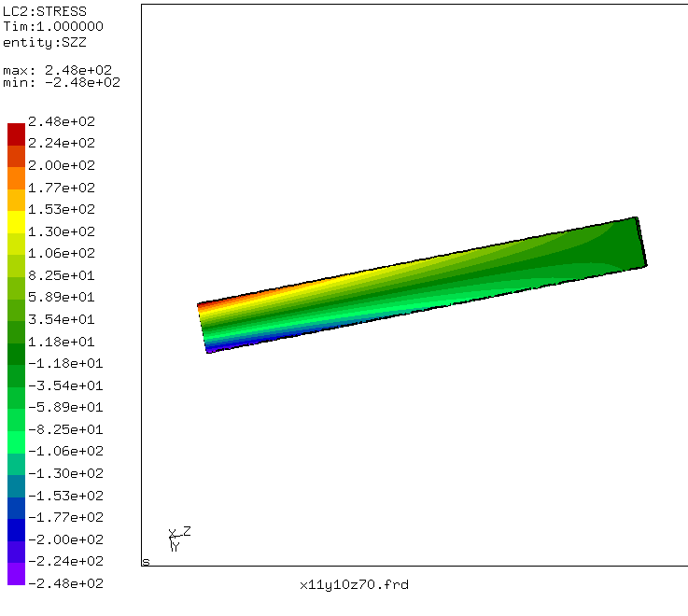Click the 'max: 2.48e+02' value
The height and width of the screenshot is (616, 688).
coord(58,70)
